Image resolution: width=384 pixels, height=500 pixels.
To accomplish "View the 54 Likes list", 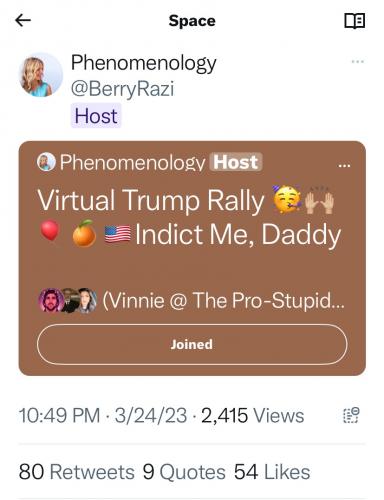I will click(x=272, y=472).
